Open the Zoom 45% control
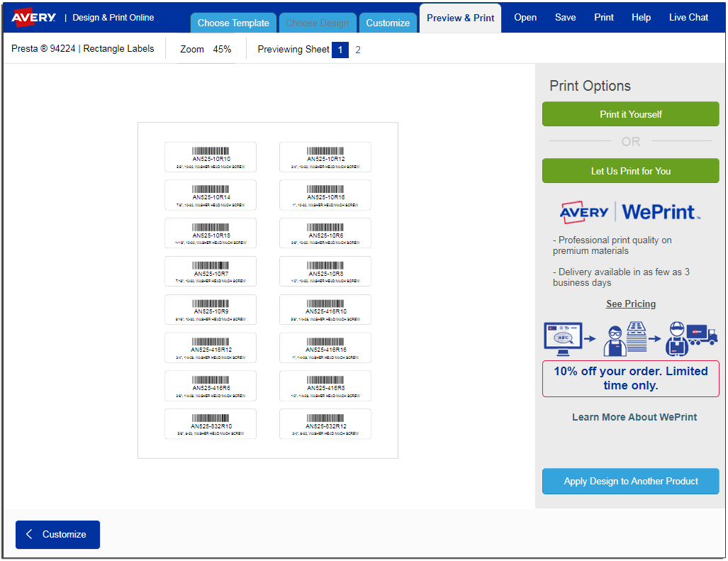Screen dimensions: 728x561 click(x=206, y=49)
